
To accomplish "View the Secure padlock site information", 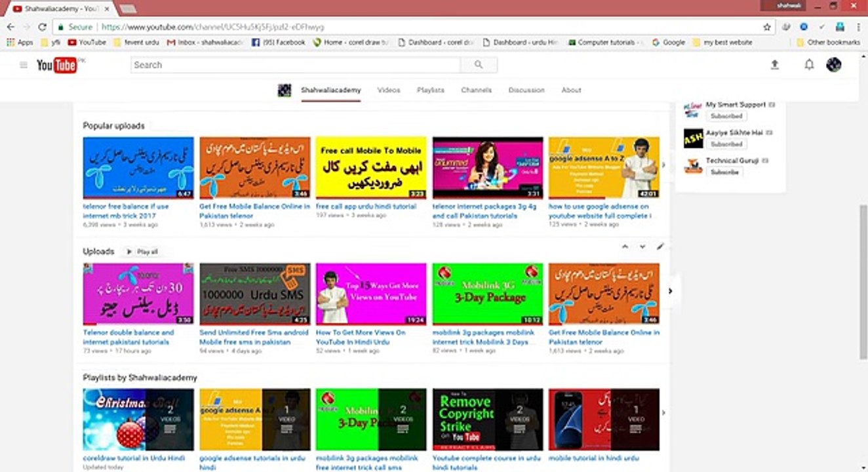I will tap(74, 27).
